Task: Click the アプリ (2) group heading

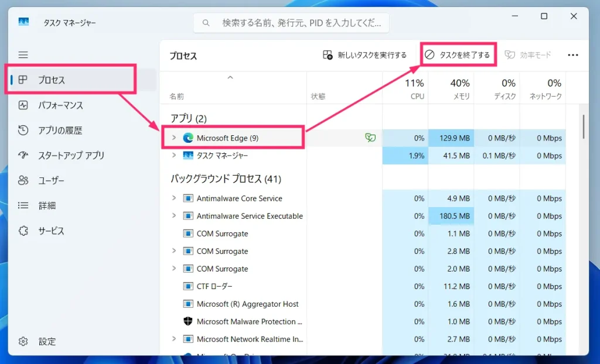Action: (189, 119)
